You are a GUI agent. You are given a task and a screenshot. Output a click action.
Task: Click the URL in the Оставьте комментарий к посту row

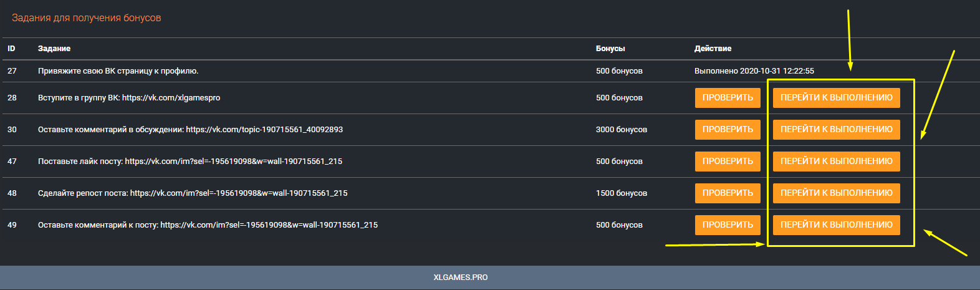click(269, 225)
